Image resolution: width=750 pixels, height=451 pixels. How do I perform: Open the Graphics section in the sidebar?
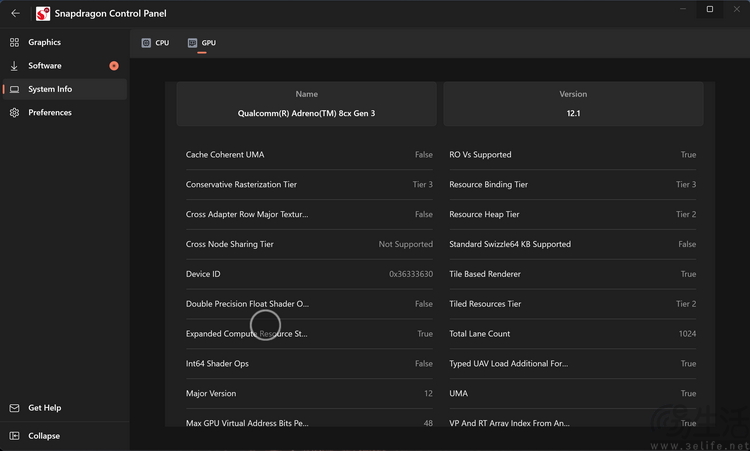click(x=44, y=42)
